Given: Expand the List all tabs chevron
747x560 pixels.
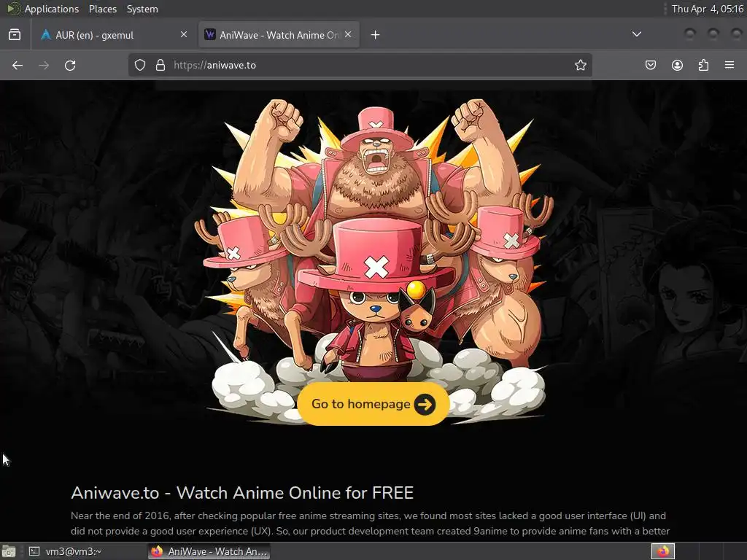Looking at the screenshot, I should pyautogui.click(x=636, y=34).
